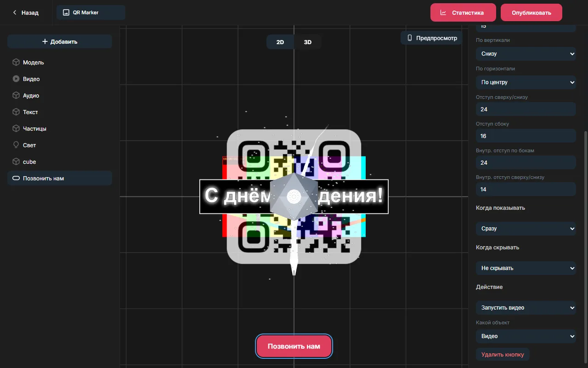This screenshot has width=588, height=368.
Task: Click the cube icon next to Частицы
Action: coord(16,128)
